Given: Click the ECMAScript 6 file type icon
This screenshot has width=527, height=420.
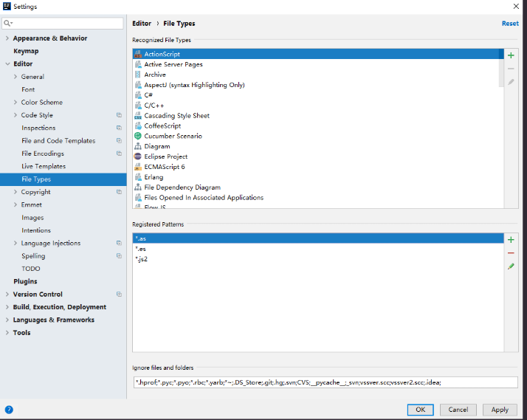Looking at the screenshot, I should point(138,167).
